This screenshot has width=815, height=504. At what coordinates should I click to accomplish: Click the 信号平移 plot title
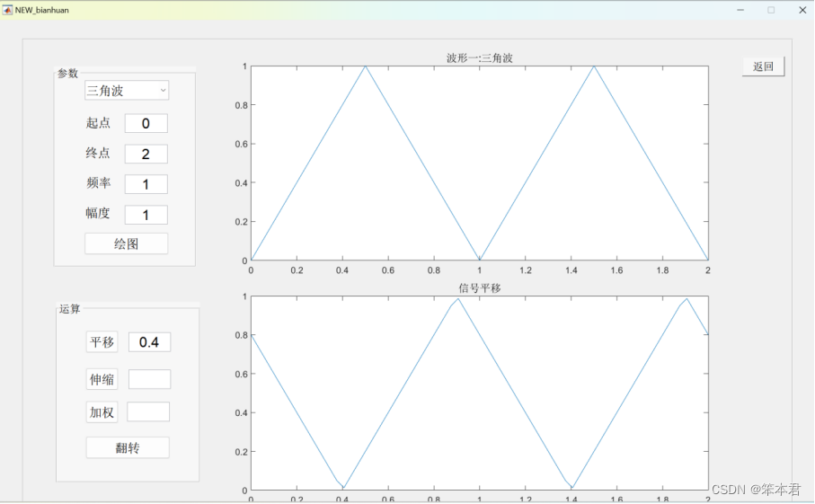coord(480,287)
